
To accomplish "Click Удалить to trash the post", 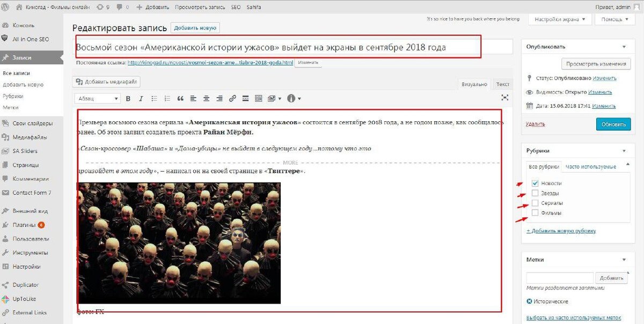I will (535, 124).
